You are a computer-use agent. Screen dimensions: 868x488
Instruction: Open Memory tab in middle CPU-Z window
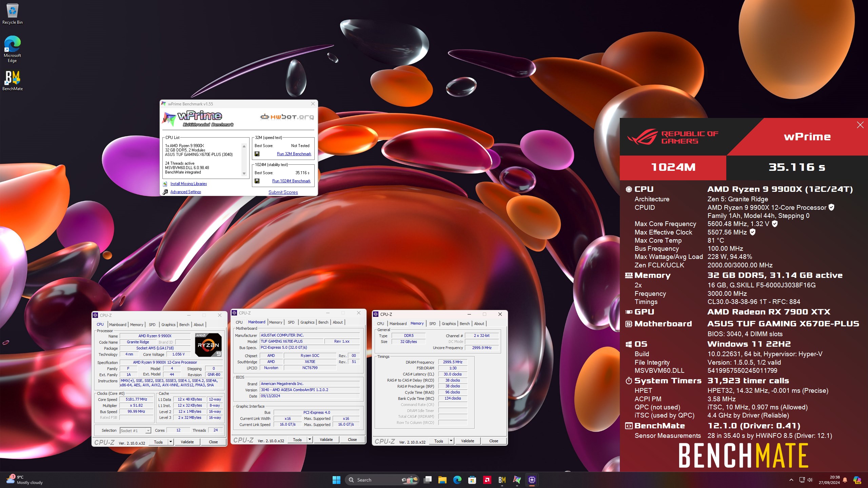point(276,322)
